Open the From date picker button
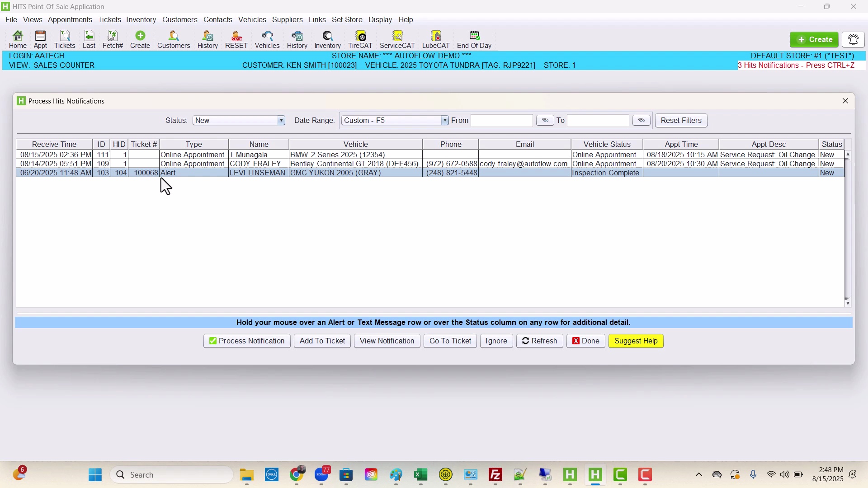The image size is (868, 488). [x=545, y=121]
